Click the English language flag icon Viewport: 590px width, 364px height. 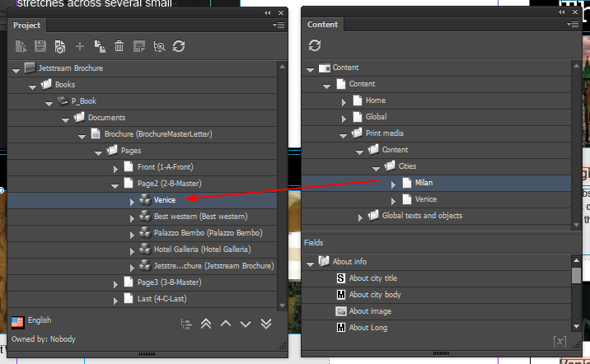point(17,321)
